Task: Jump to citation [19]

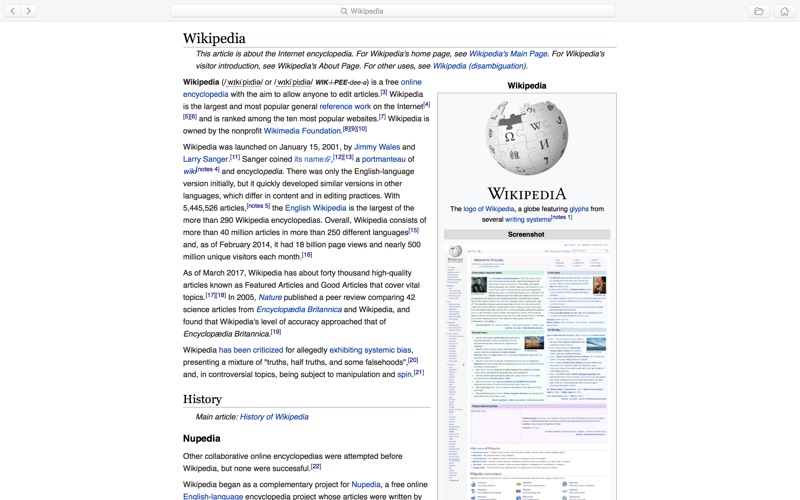Action: pyautogui.click(x=276, y=332)
